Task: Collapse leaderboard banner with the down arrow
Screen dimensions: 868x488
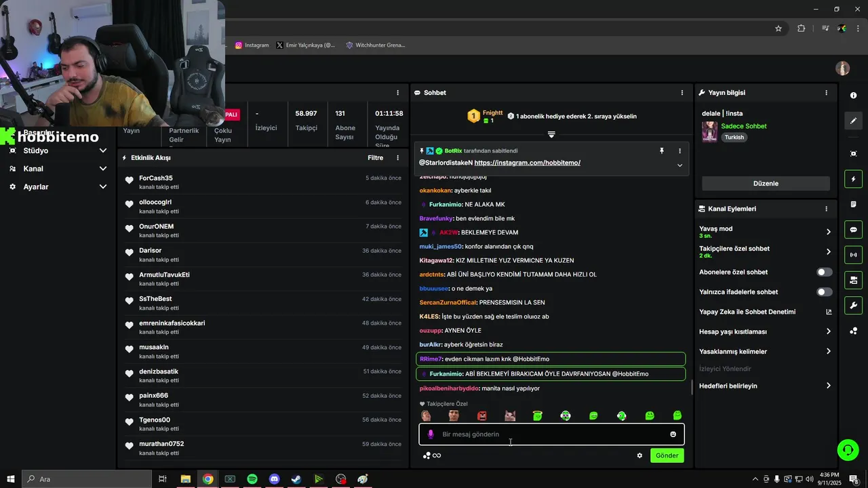Action: (551, 135)
